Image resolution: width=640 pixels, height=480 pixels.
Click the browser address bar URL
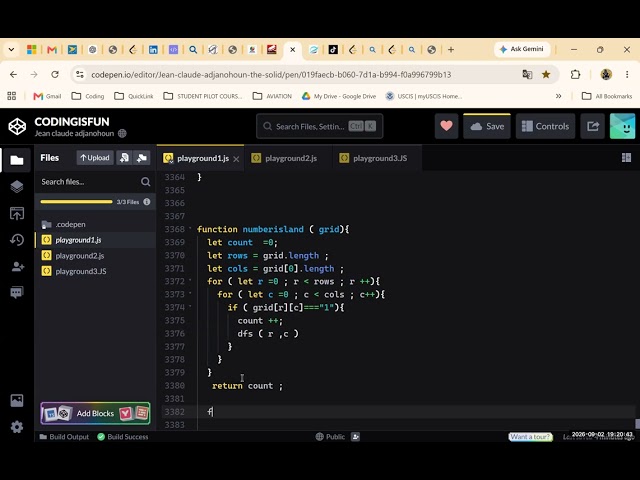(x=271, y=74)
